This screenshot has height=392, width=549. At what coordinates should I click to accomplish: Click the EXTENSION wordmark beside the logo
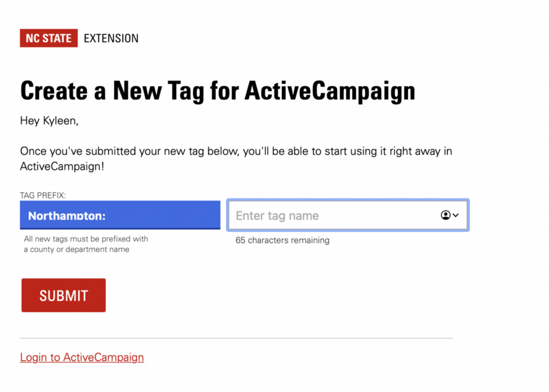(111, 39)
